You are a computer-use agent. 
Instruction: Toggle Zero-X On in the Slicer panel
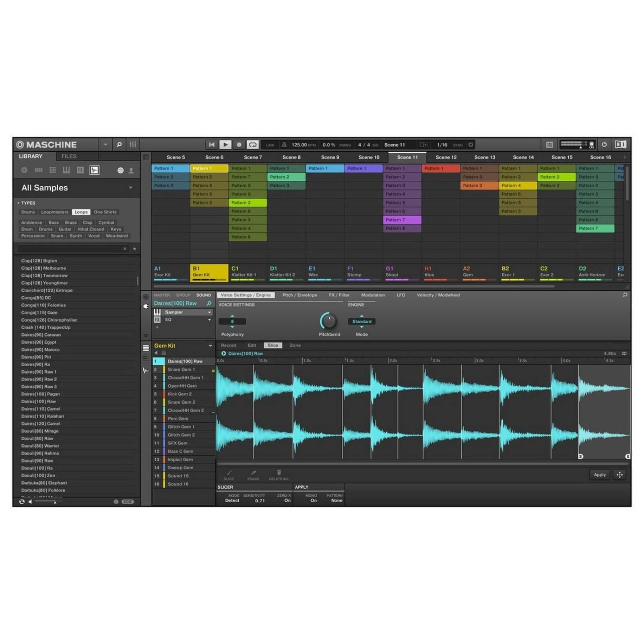tap(287, 500)
